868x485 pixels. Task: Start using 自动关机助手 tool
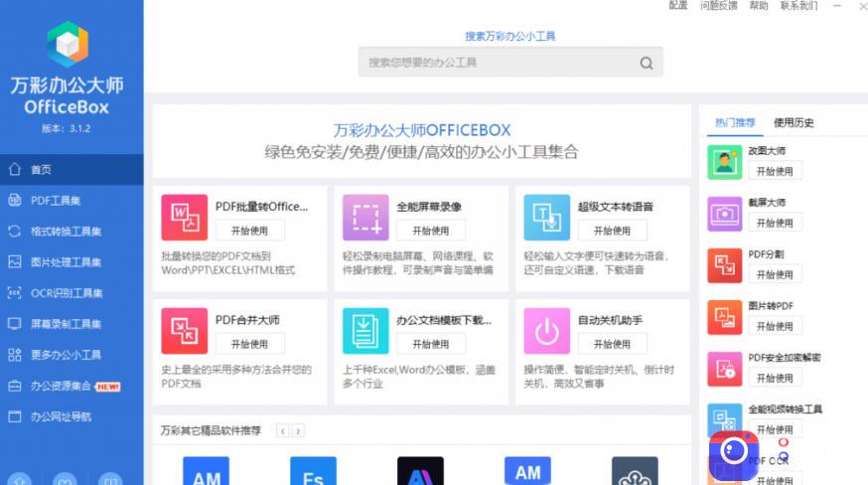click(x=612, y=344)
